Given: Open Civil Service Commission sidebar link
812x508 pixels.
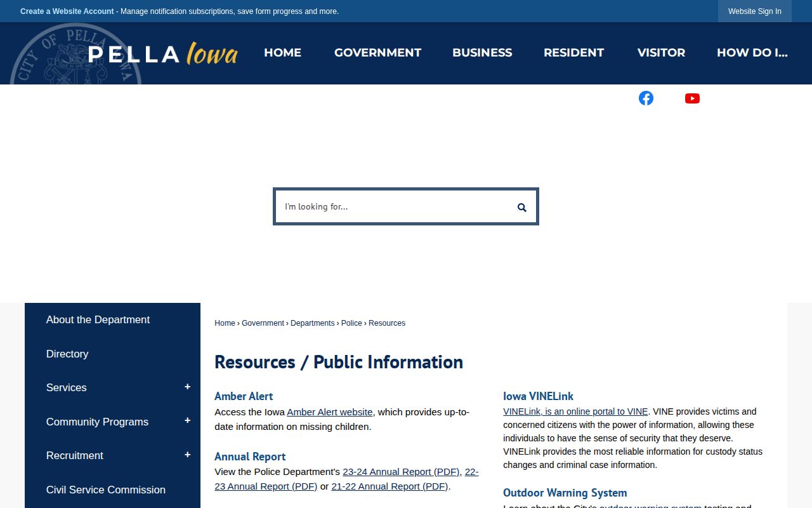Looking at the screenshot, I should click(106, 490).
